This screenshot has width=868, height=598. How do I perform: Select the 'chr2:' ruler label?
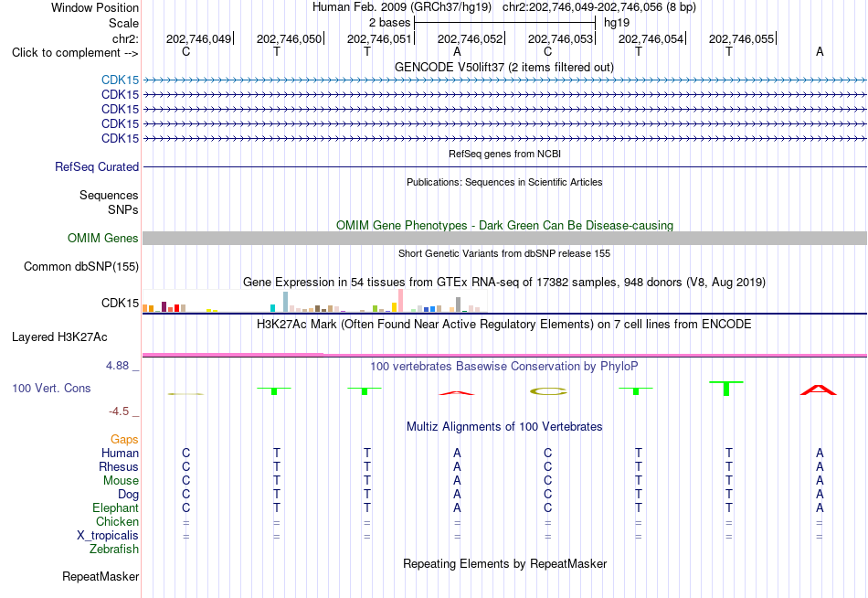125,38
